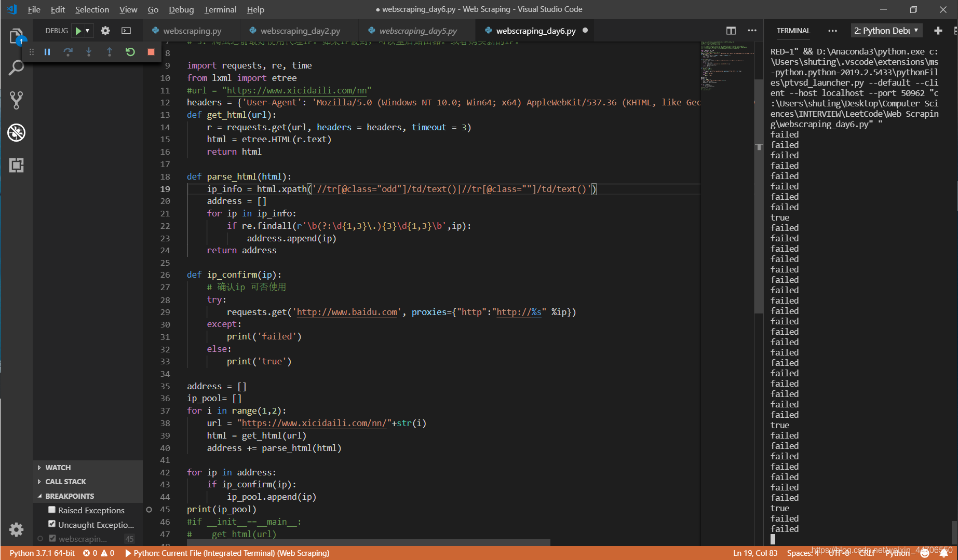Open launch.json with the debug gear icon

tap(105, 31)
